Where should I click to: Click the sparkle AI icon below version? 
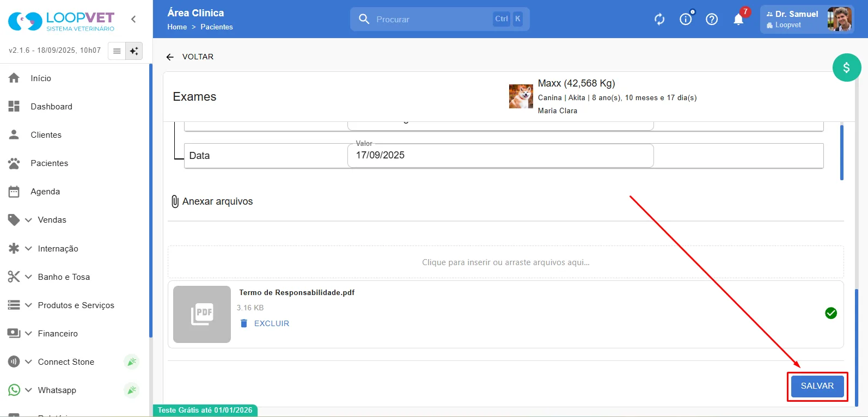click(x=134, y=51)
